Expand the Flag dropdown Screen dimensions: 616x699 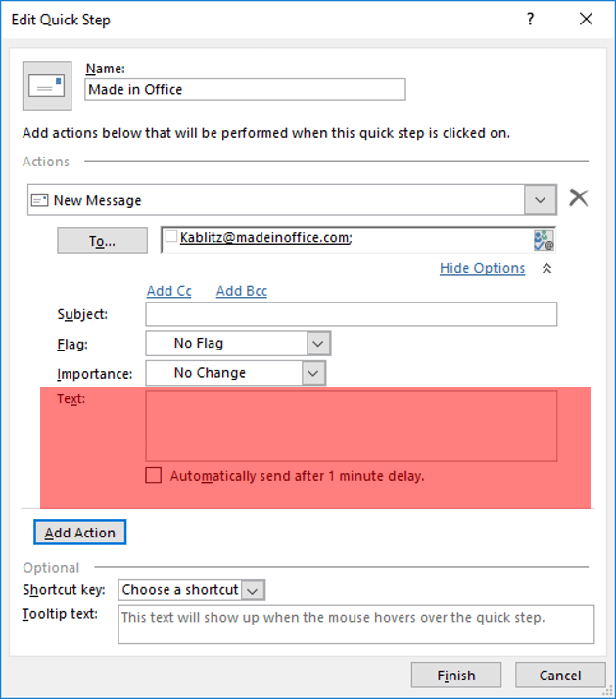pos(318,344)
